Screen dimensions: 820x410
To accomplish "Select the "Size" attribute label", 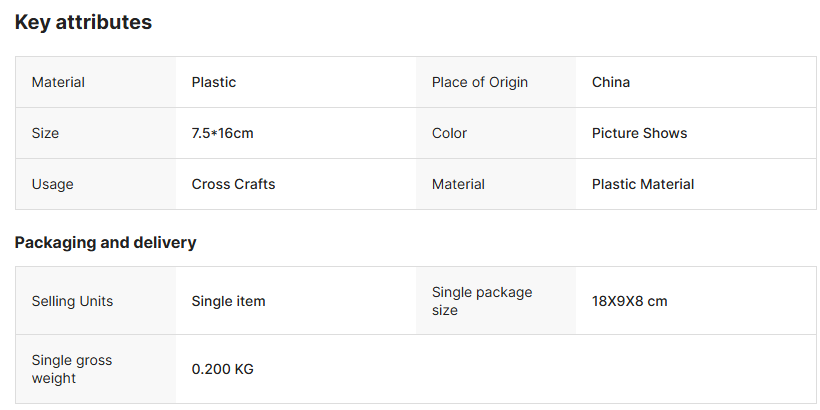I will (45, 133).
